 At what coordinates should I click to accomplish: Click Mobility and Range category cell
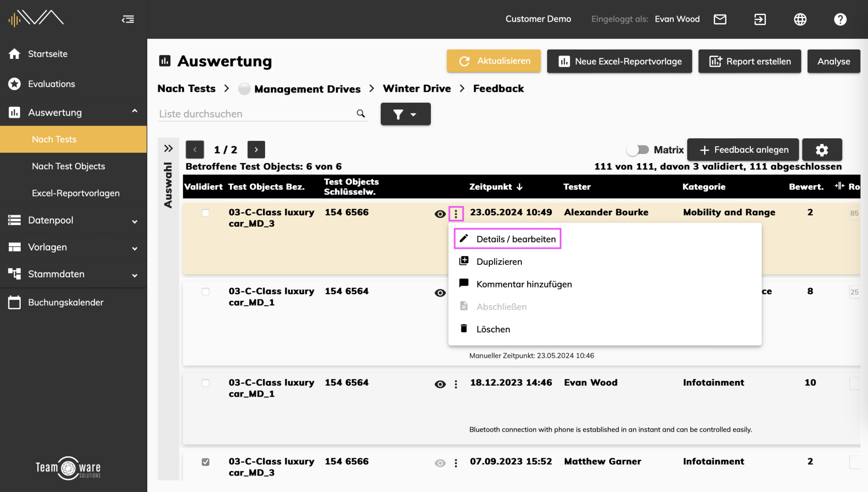click(x=729, y=212)
